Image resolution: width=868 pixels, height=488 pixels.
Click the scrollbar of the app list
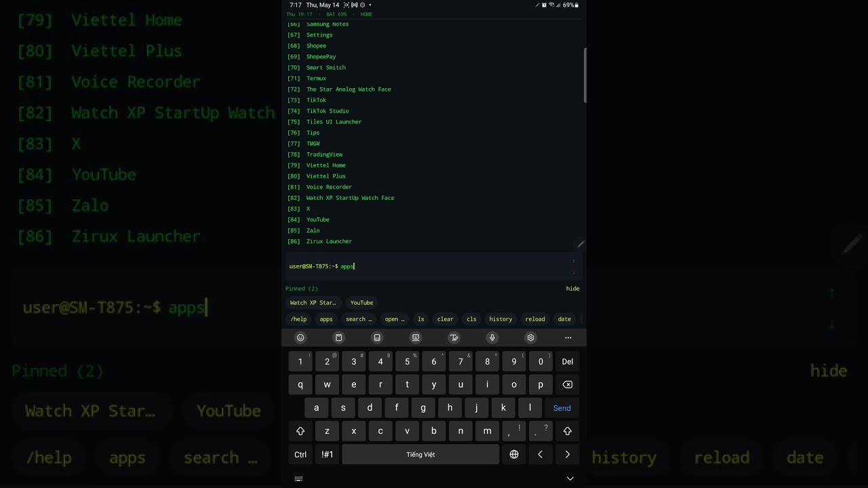pyautogui.click(x=585, y=75)
